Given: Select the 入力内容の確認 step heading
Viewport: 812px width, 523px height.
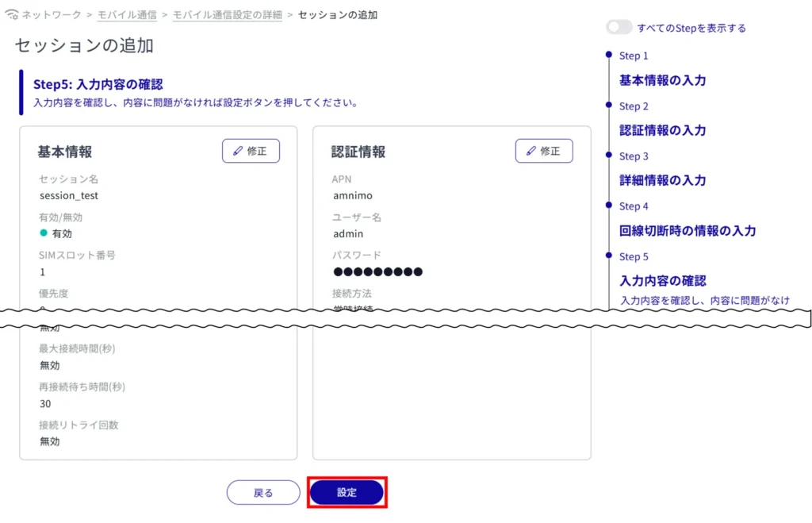Looking at the screenshot, I should point(662,281).
